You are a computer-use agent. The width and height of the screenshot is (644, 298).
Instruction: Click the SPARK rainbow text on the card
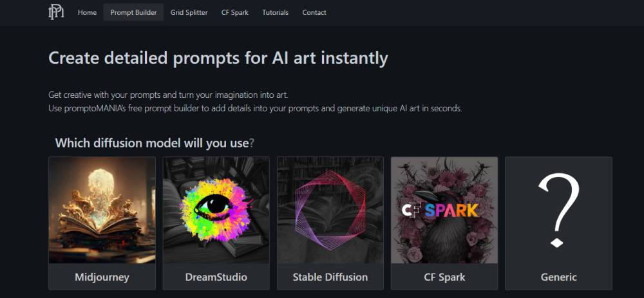click(x=452, y=210)
